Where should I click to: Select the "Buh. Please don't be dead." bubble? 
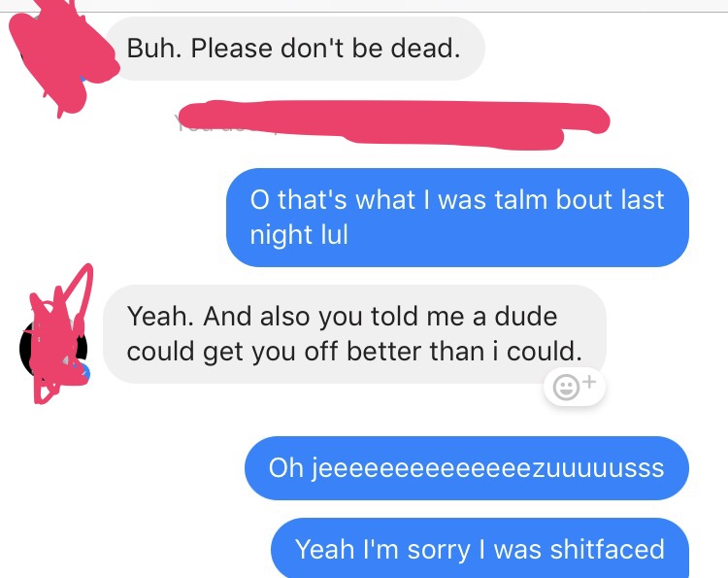(294, 49)
